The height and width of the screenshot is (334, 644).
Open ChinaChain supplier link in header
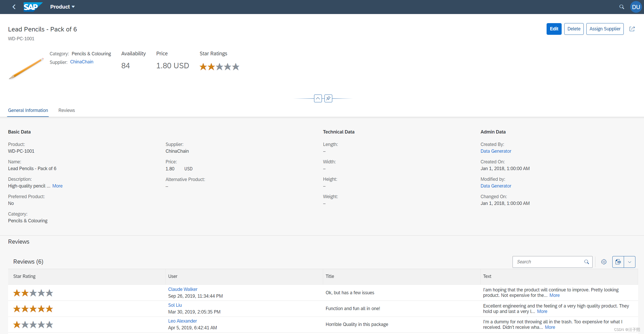click(x=82, y=62)
